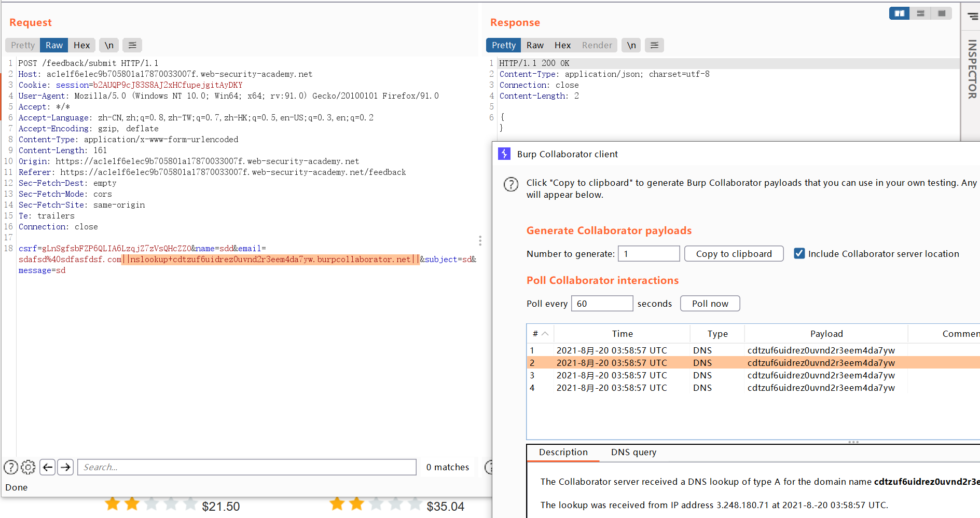
Task: Toggle non-printable characters in Request
Action: pyautogui.click(x=109, y=45)
